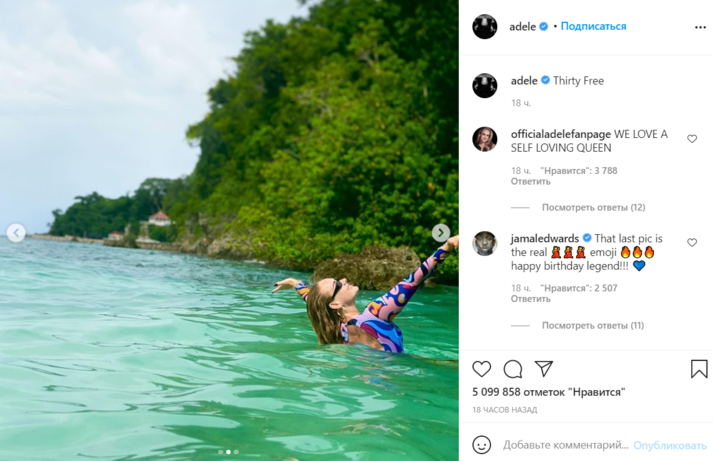Screen dimensions: 713x461
Task: Go to the previous photo in carousel
Action: 16,232
